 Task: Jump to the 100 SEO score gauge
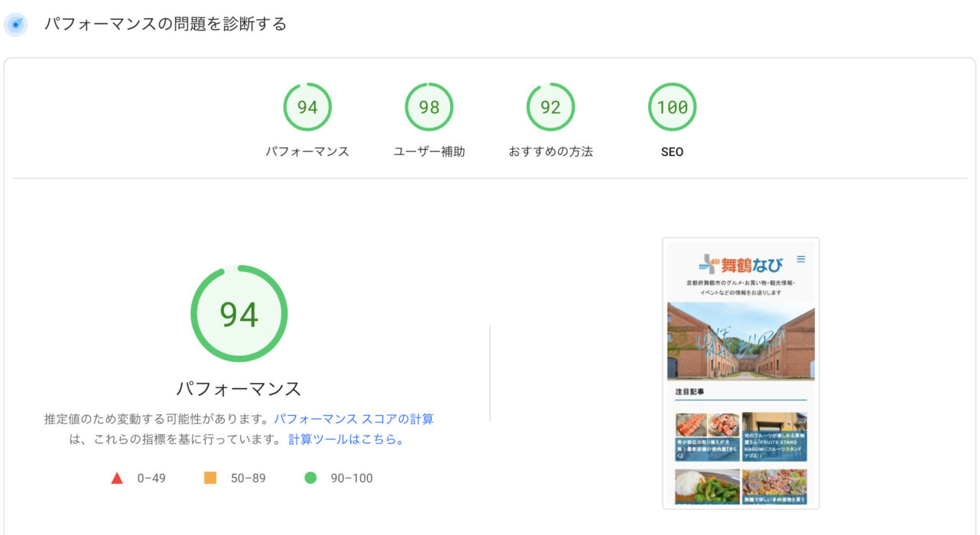tap(672, 107)
